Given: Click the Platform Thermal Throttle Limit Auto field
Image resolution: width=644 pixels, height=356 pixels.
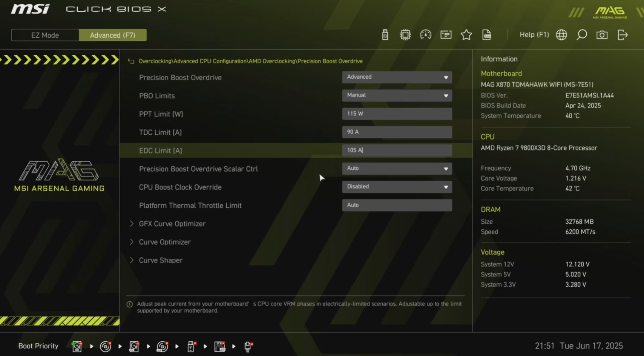Looking at the screenshot, I should pos(397,205).
